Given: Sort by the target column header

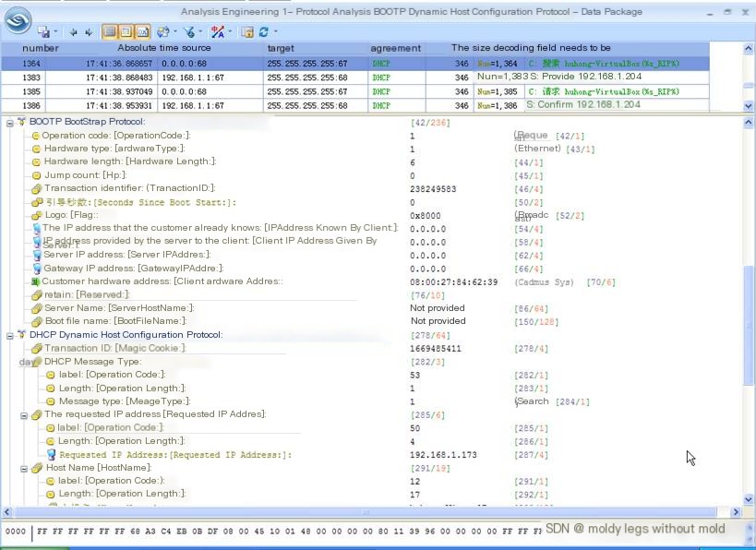Looking at the screenshot, I should tap(281, 48).
